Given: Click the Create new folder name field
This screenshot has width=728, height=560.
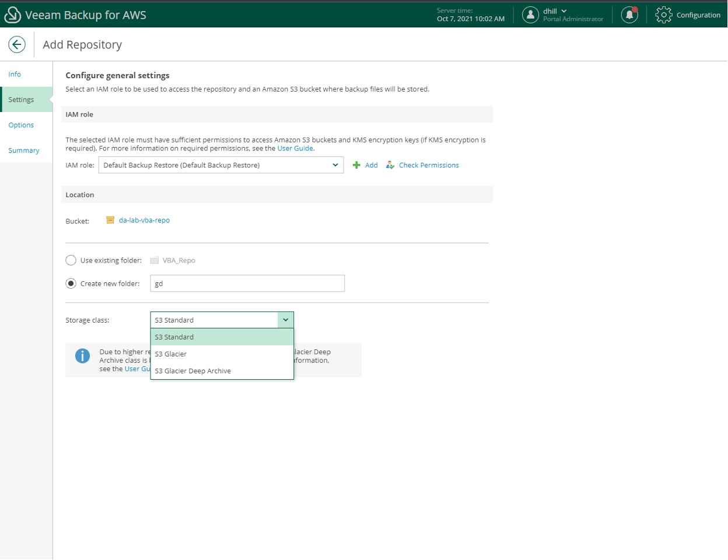Looking at the screenshot, I should tap(247, 283).
